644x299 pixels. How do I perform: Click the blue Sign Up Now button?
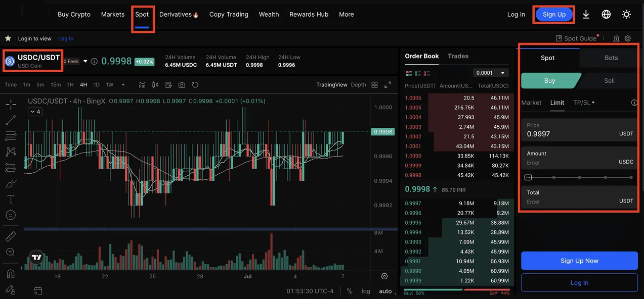[579, 261]
